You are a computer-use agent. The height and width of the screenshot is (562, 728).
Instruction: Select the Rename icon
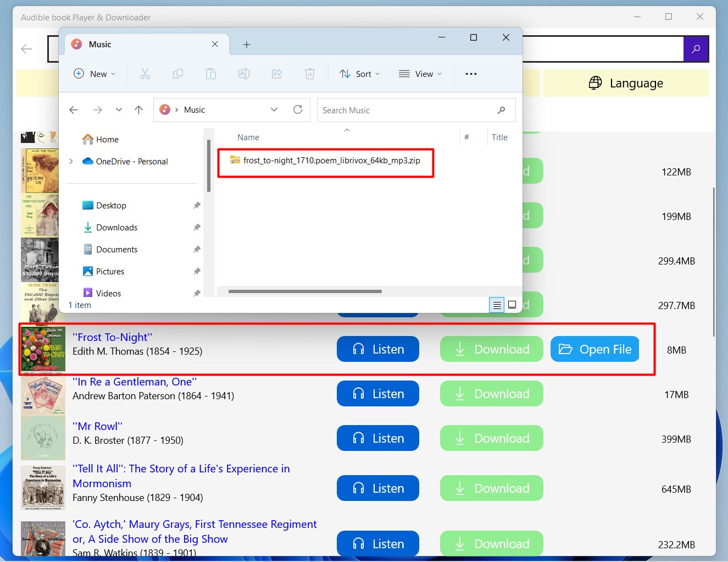[244, 74]
